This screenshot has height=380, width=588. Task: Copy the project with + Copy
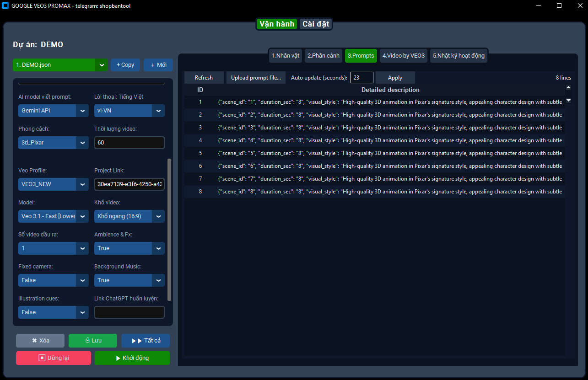(x=125, y=65)
